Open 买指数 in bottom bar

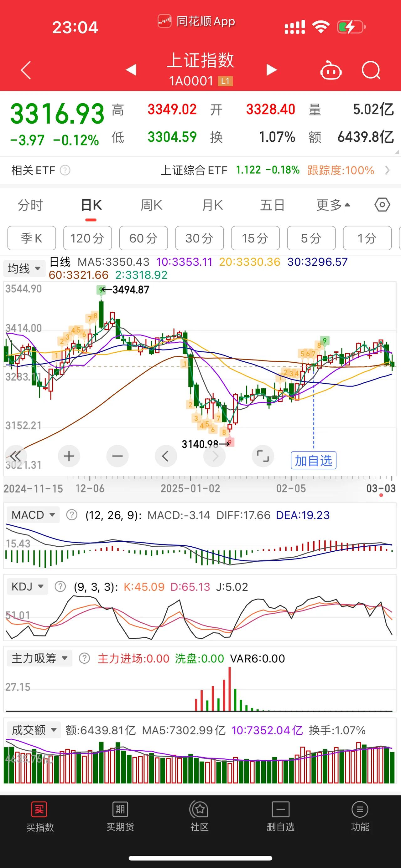(40, 817)
